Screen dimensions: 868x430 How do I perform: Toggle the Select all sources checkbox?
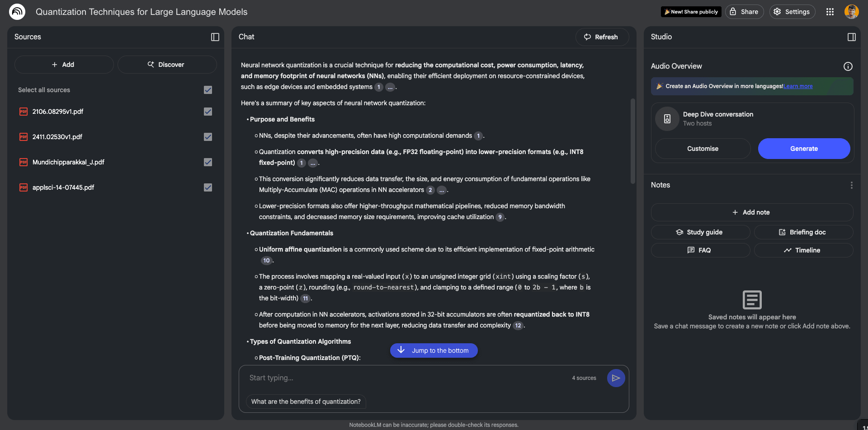pyautogui.click(x=208, y=90)
